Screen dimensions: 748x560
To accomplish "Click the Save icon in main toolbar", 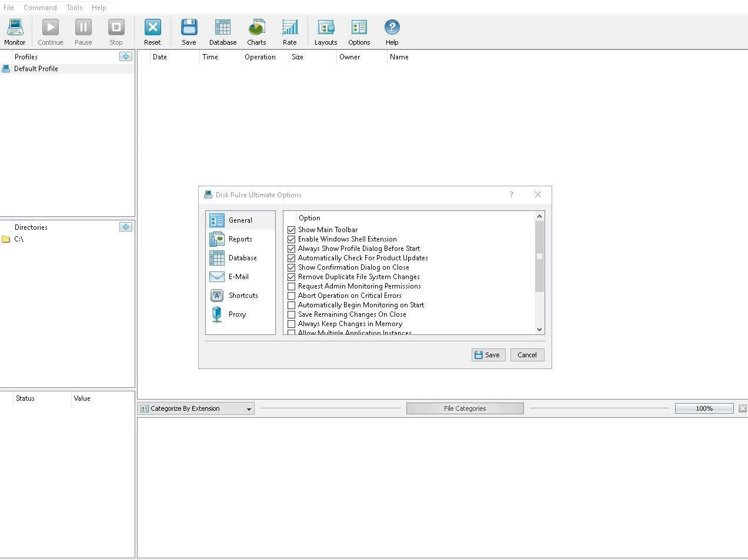I will pos(189,32).
